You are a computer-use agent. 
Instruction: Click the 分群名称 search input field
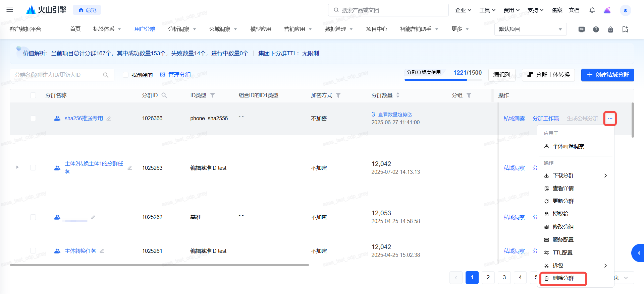point(57,75)
